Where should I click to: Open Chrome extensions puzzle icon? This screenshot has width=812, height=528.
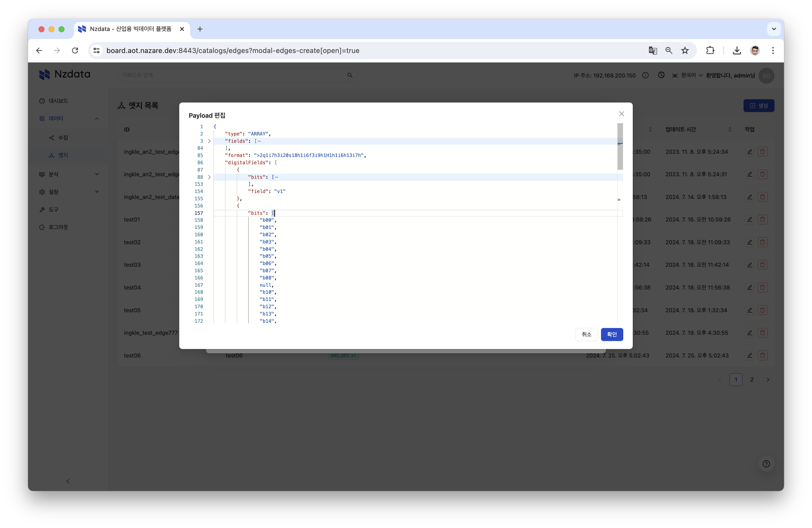[710, 50]
